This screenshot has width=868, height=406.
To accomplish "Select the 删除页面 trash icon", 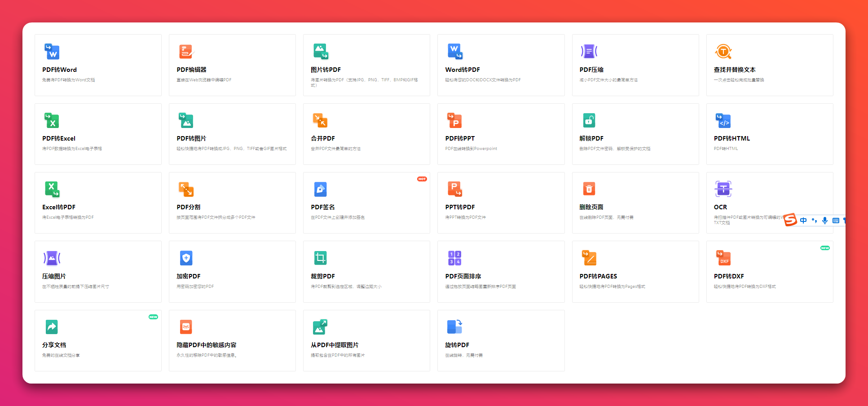I will coord(589,189).
